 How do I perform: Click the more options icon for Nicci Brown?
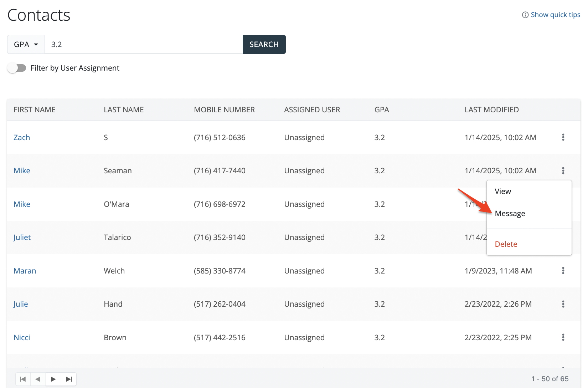(563, 337)
